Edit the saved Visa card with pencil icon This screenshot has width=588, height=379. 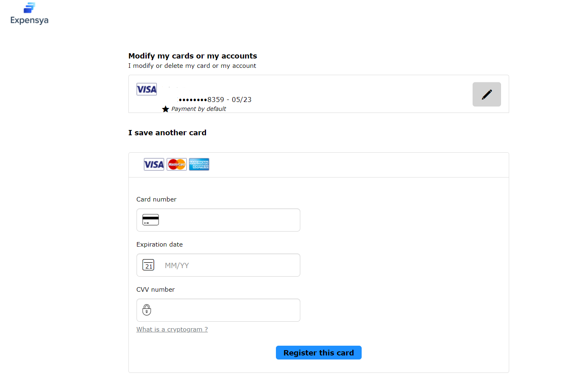tap(486, 94)
